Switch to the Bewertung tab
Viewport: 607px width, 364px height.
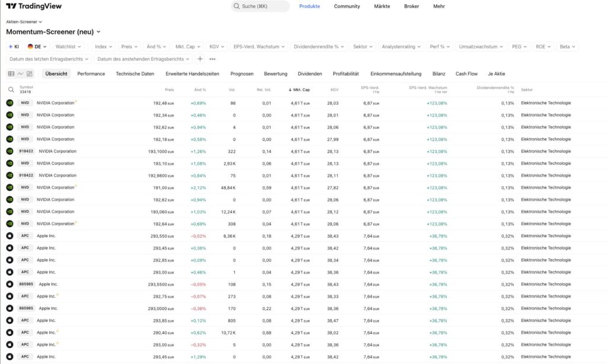276,74
